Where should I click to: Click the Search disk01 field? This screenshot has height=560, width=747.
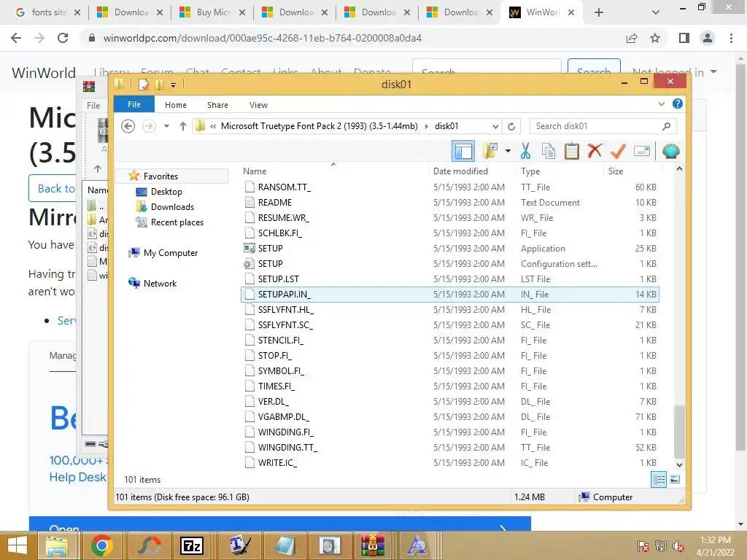point(603,126)
